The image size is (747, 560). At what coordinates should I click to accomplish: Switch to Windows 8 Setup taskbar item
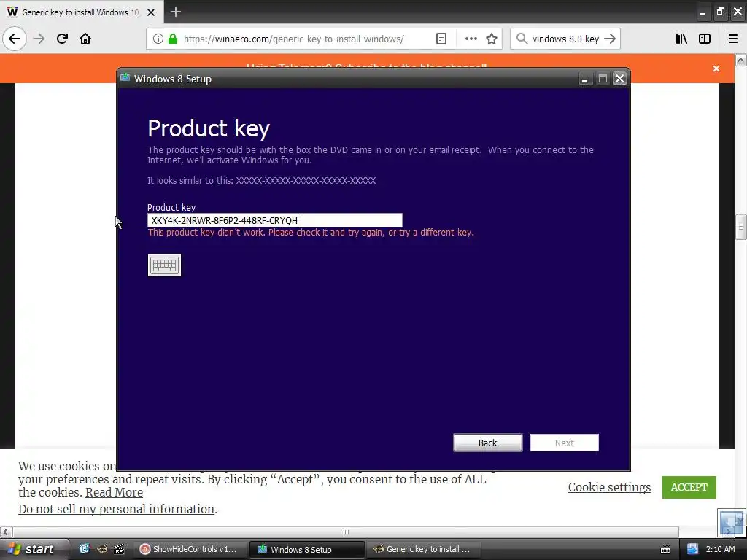coord(307,549)
